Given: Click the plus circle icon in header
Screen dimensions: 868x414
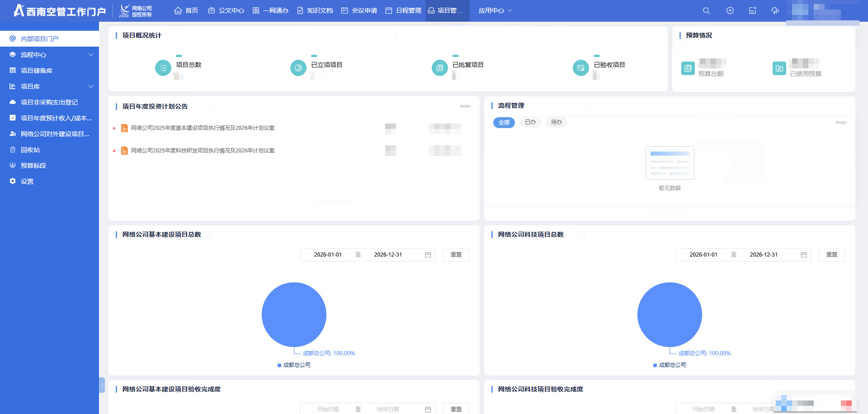Looking at the screenshot, I should click(730, 10).
